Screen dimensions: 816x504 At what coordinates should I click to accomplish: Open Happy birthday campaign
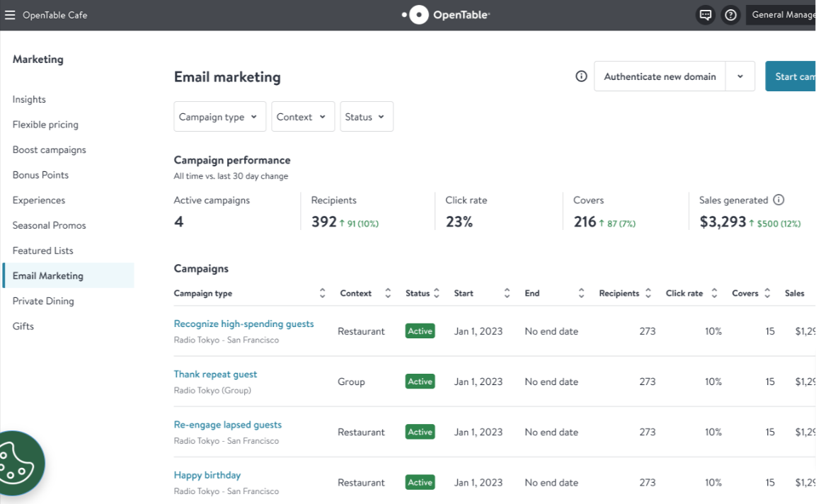207,476
